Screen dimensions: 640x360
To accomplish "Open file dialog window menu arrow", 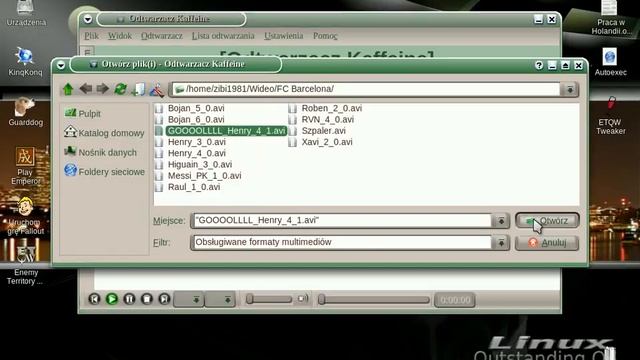I will 61,64.
